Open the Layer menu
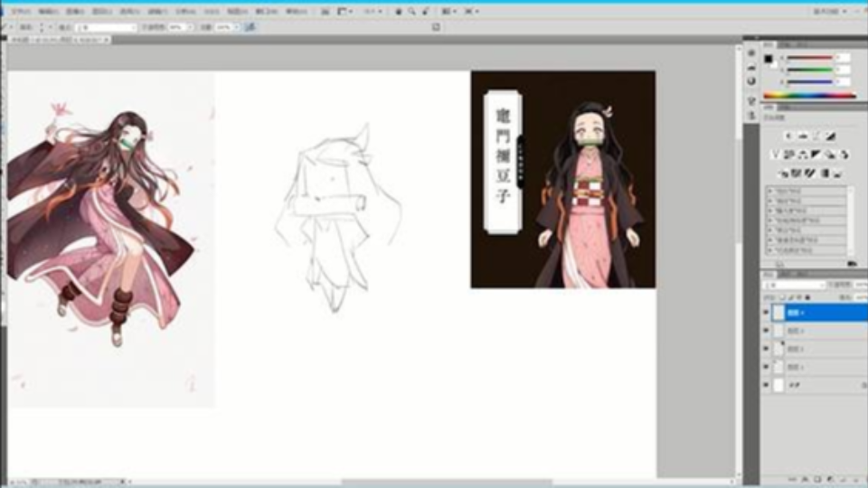 [102, 11]
